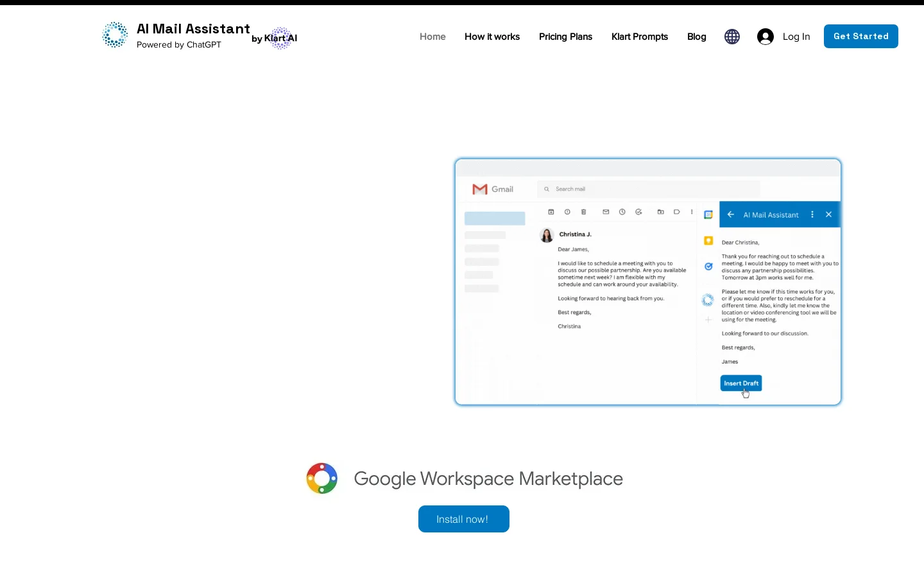Click the yellow Keep icon in preview sidebar
924x578 pixels.
point(708,240)
